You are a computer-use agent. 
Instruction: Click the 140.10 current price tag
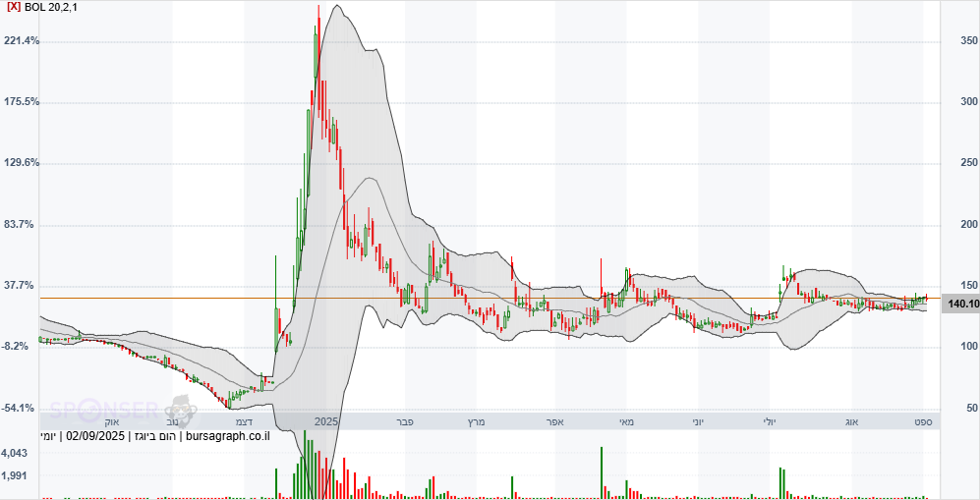tap(961, 304)
